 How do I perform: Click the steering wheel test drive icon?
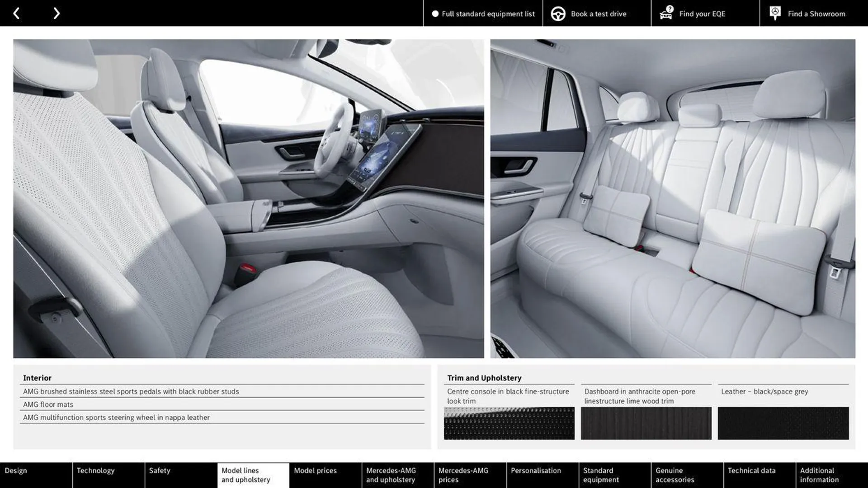[557, 13]
